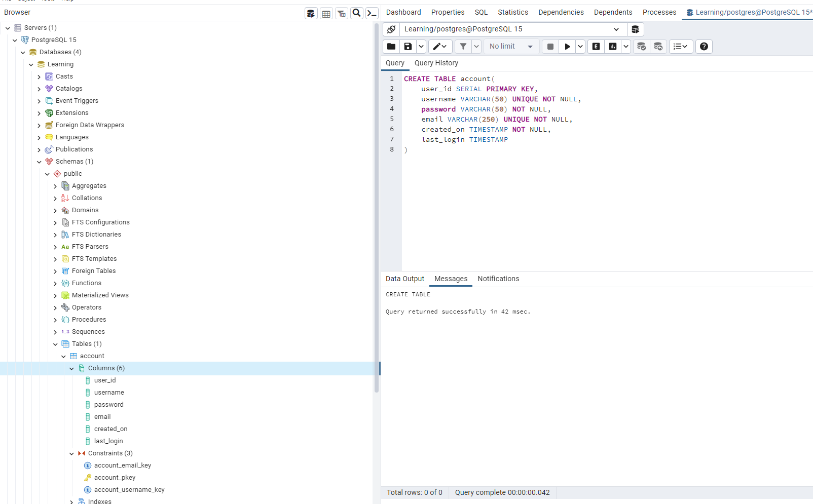
Task: Collapse the Databases (4) node
Action: tap(23, 53)
